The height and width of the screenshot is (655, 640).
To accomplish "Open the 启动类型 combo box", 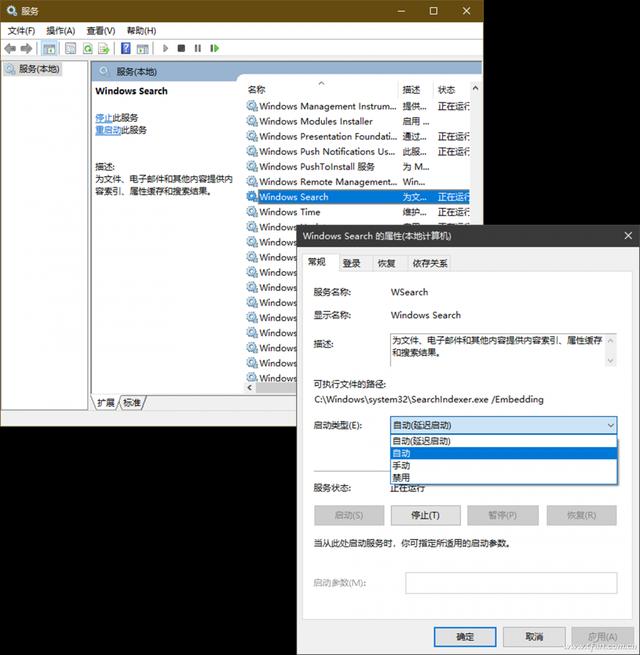I will pyautogui.click(x=503, y=425).
